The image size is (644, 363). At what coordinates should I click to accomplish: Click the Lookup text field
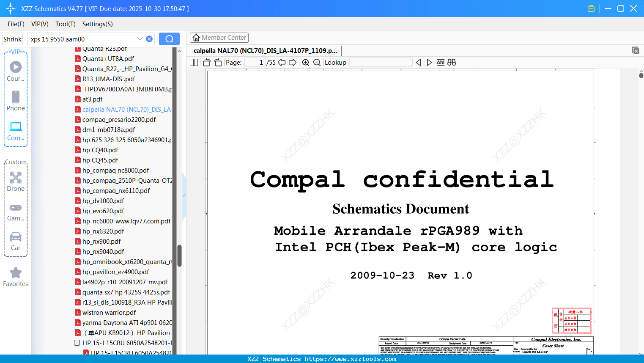[x=381, y=63]
